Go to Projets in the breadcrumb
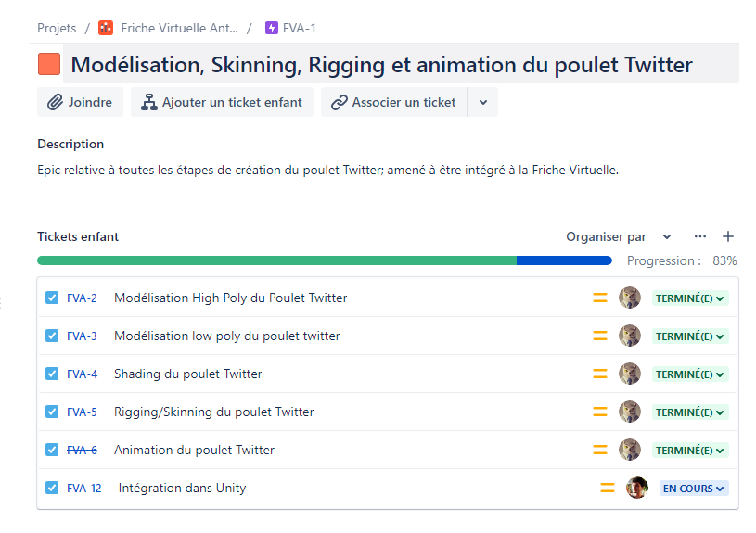Screen dimensions: 756x533 coord(57,28)
